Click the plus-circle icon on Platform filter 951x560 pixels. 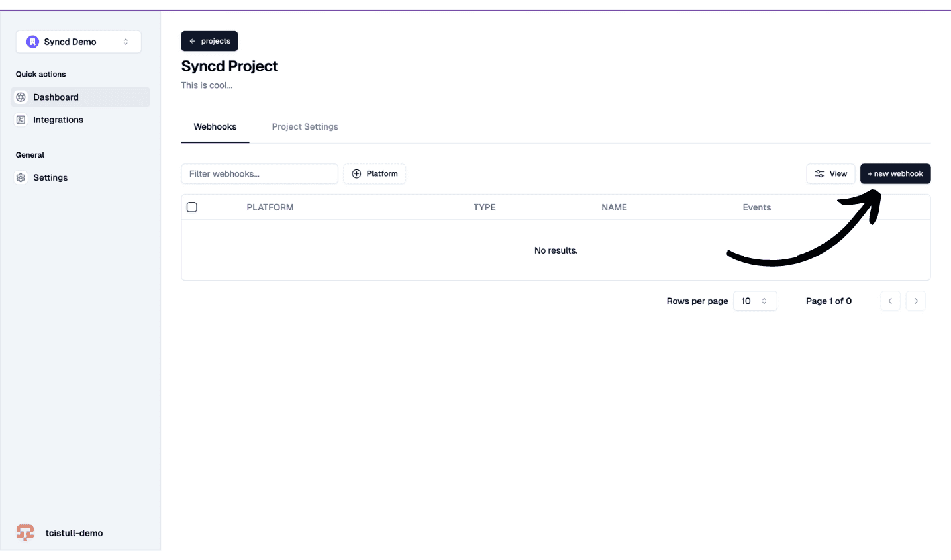click(356, 174)
